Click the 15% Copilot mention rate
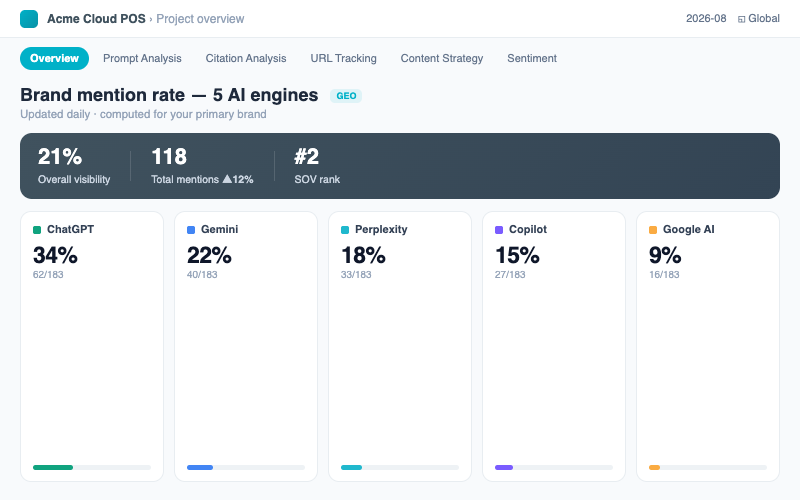Screen dimensions: 800x500 pos(517,255)
